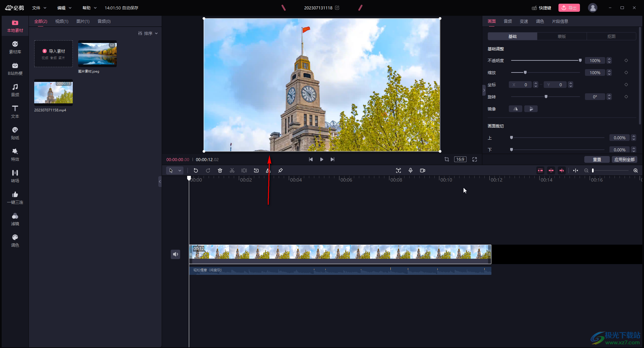Image resolution: width=644 pixels, height=348 pixels.
Task: Open the color grading (调色) sidebar section
Action: point(15,241)
